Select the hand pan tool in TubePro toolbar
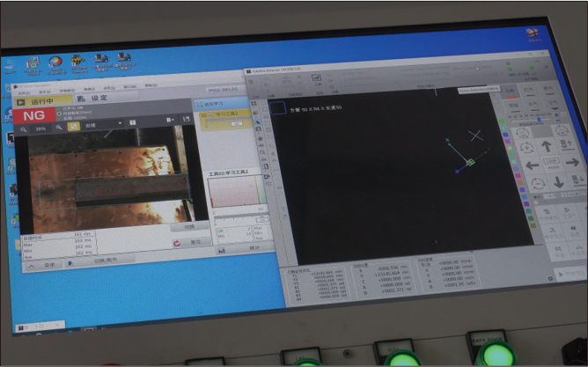Image resolution: width=588 pixels, height=367 pixels. (x=261, y=138)
